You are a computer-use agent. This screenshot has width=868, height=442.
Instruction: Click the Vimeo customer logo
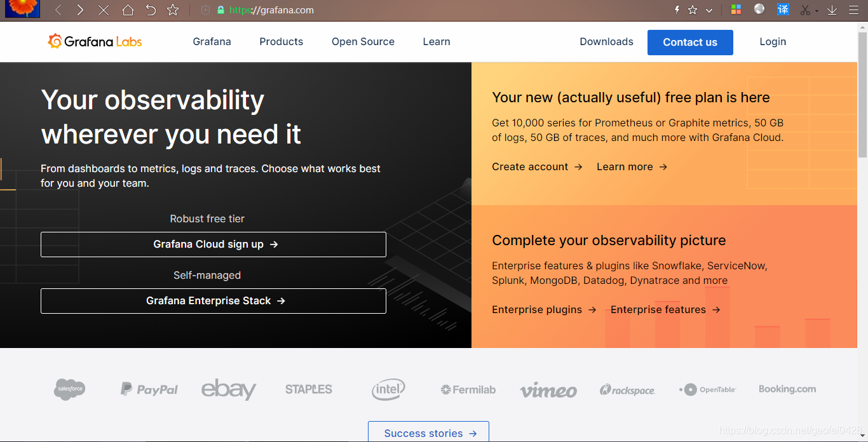point(548,390)
